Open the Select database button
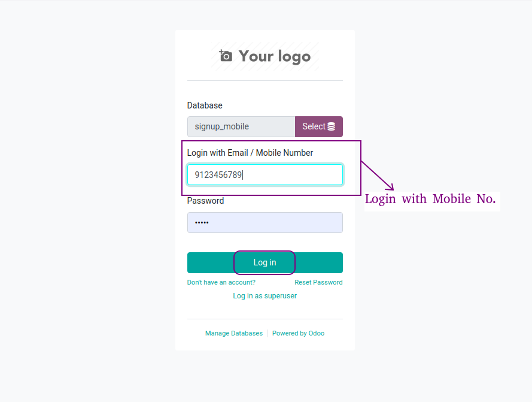The image size is (532, 402). [x=319, y=127]
